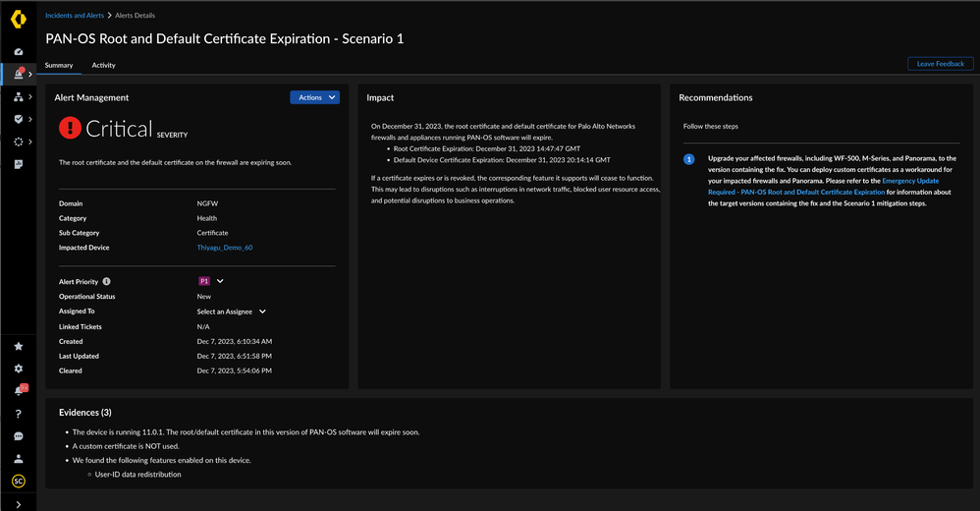
Task: Click the Alert Priority info icon
Action: click(107, 281)
